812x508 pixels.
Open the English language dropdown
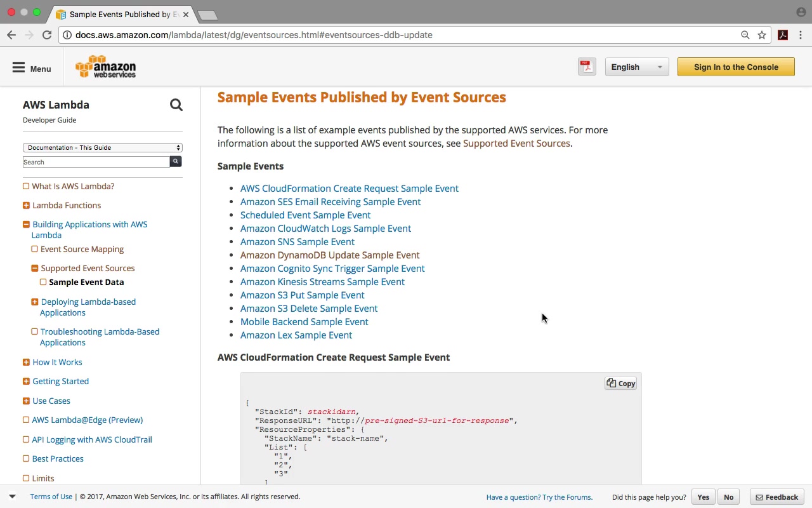click(636, 67)
